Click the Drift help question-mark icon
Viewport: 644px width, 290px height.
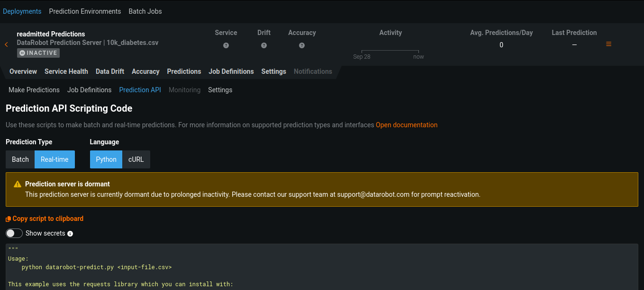[264, 45]
